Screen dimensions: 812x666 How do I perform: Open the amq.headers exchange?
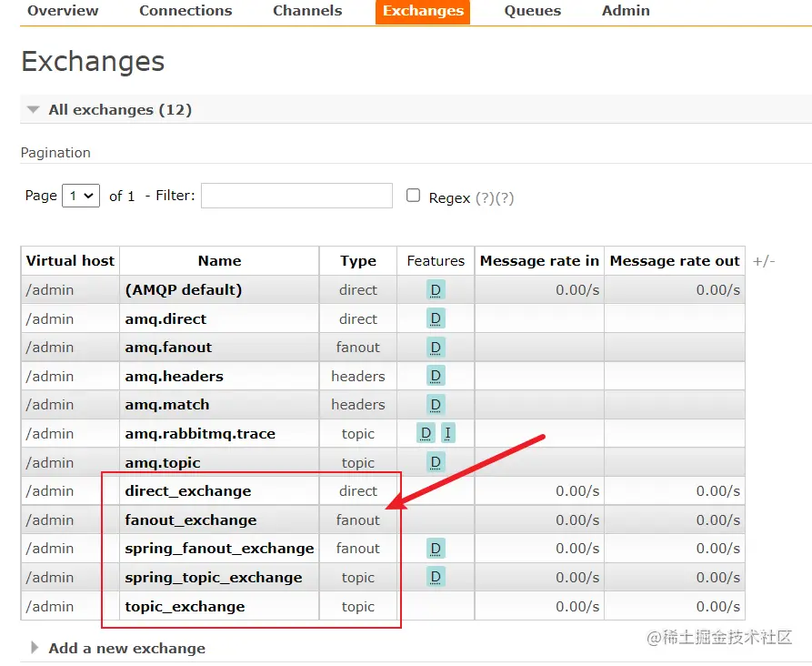pyautogui.click(x=174, y=377)
